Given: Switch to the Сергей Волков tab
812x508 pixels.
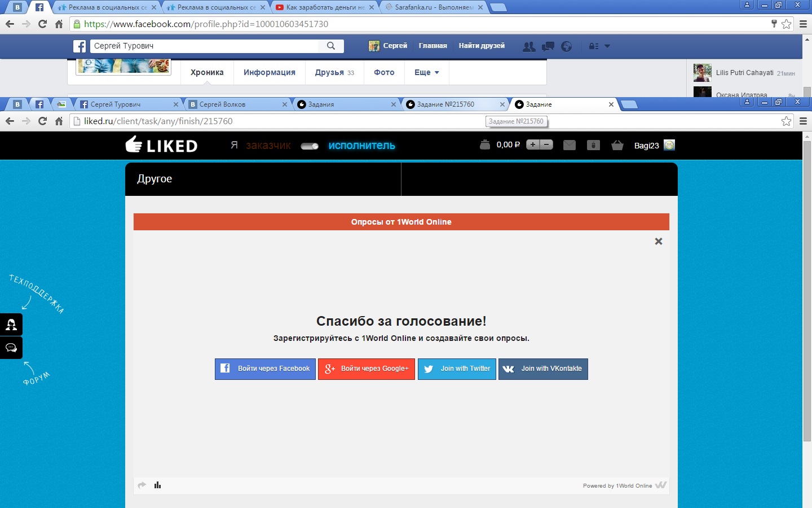Looking at the screenshot, I should coord(237,104).
